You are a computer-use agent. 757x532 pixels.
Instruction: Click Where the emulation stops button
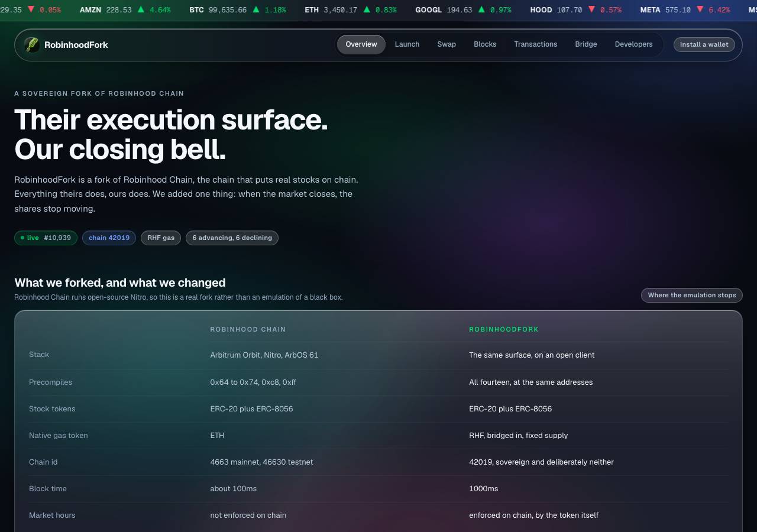[692, 295]
